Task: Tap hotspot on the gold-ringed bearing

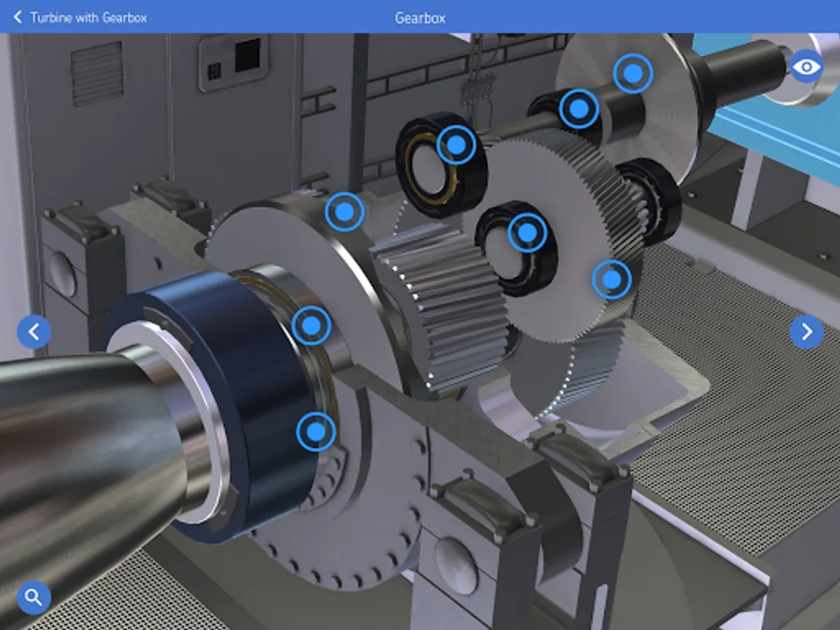Action: point(456,146)
